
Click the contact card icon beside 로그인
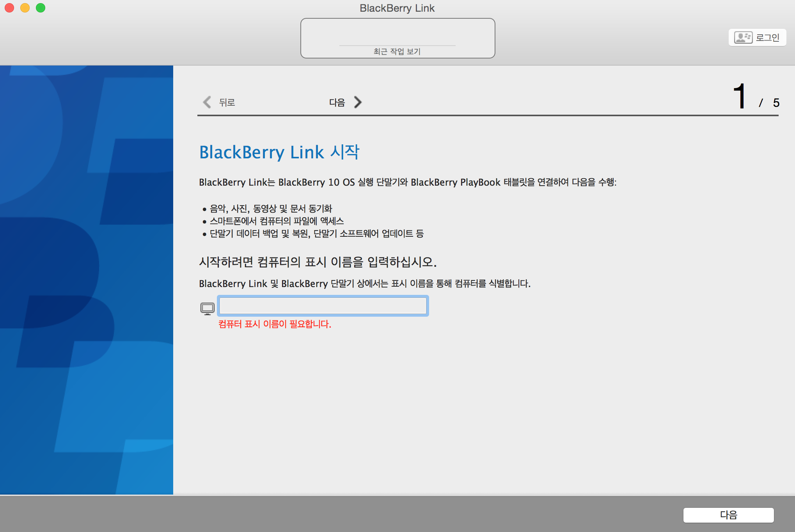[x=743, y=37]
